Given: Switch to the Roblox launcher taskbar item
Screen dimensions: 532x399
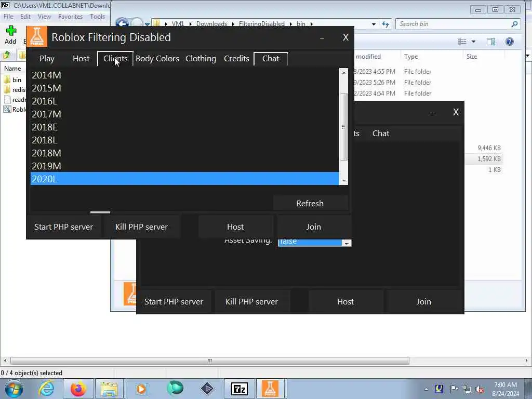Looking at the screenshot, I should point(270,389).
